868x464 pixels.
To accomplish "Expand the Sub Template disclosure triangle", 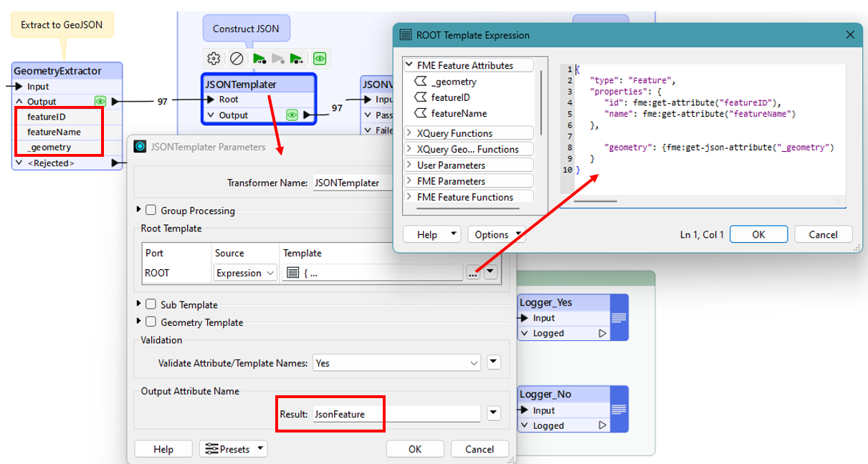I will [x=138, y=304].
